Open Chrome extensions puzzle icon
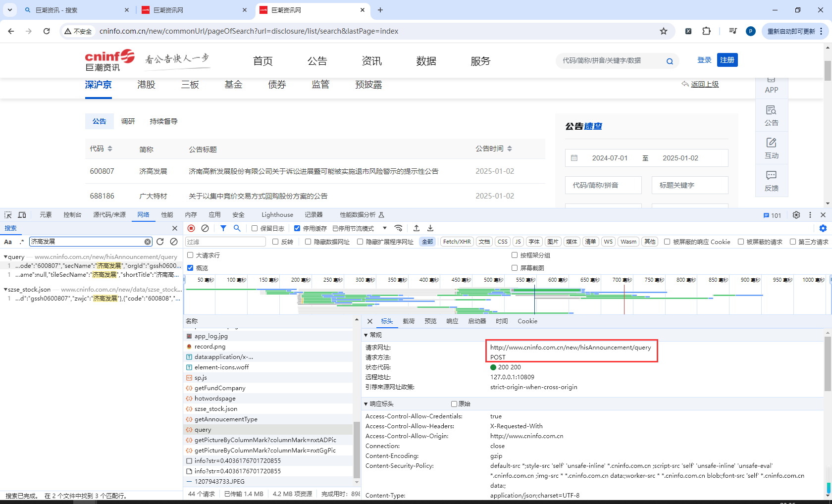This screenshot has width=832, height=504. point(707,31)
